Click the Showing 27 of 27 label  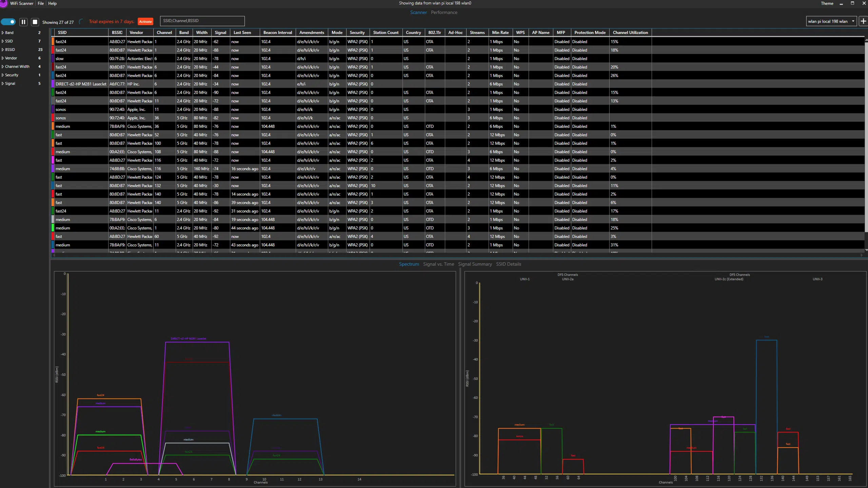coord(58,22)
